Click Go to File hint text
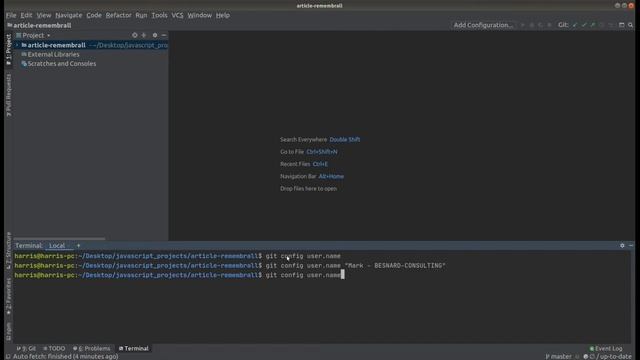 (309, 152)
